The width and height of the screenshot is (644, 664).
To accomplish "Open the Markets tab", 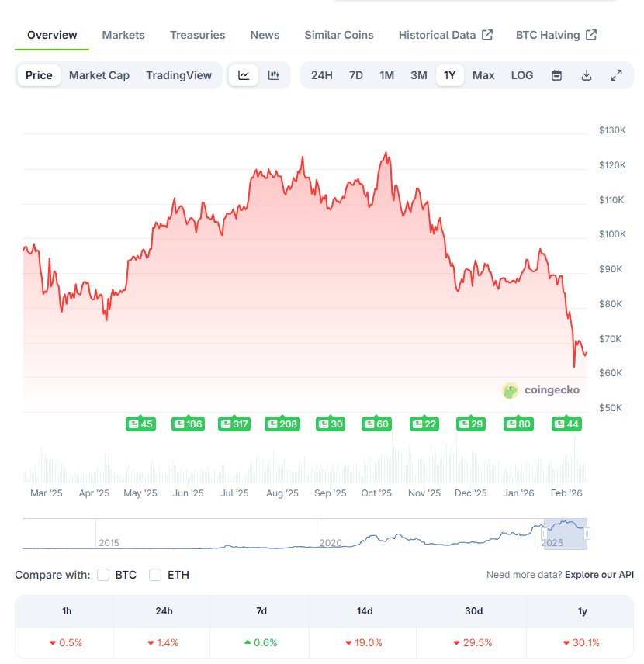I will (x=123, y=35).
